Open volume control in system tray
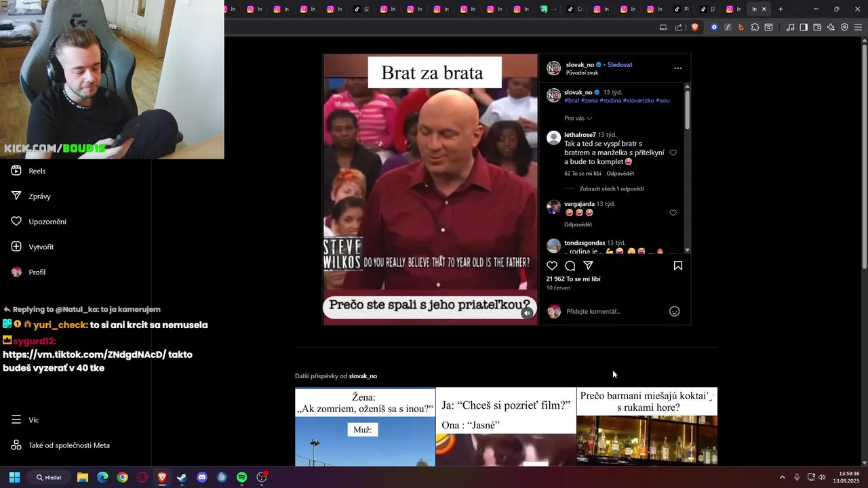This screenshot has height=488, width=868. pos(821,477)
